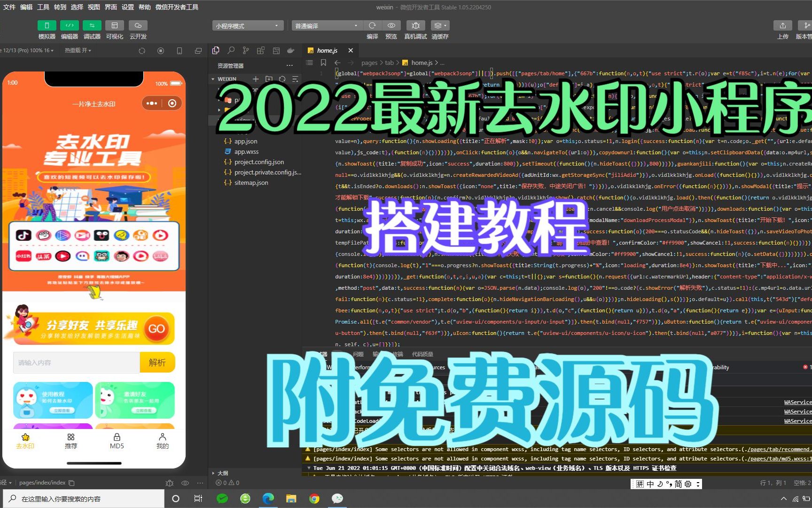Open the mini program capsule menu dots
Screen dimensions: 812x508
click(x=152, y=103)
